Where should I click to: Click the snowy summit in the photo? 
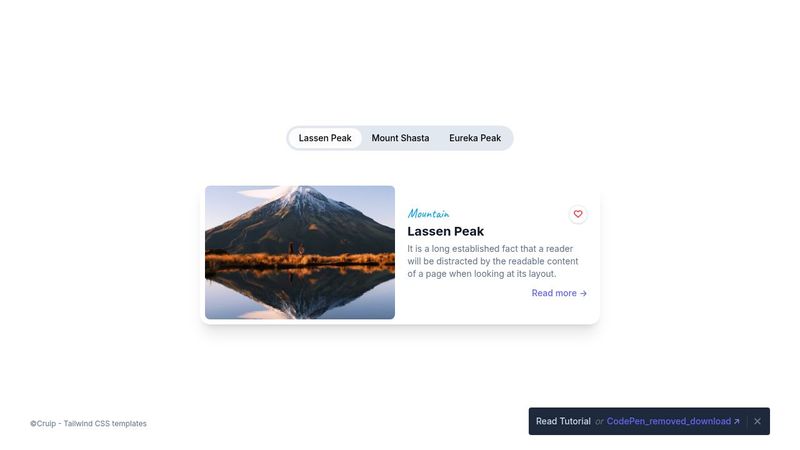(301, 196)
